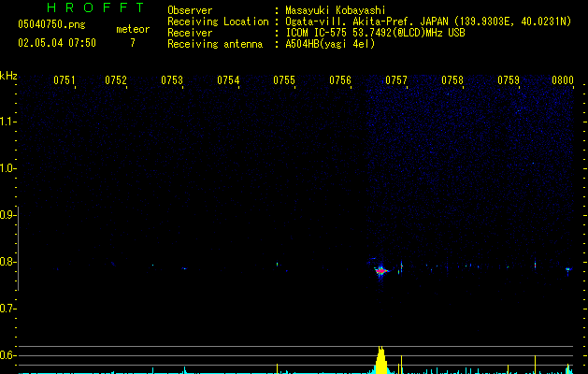This screenshot has width=588, height=374.
Task: Click the meteor label
Action: tap(133, 29)
